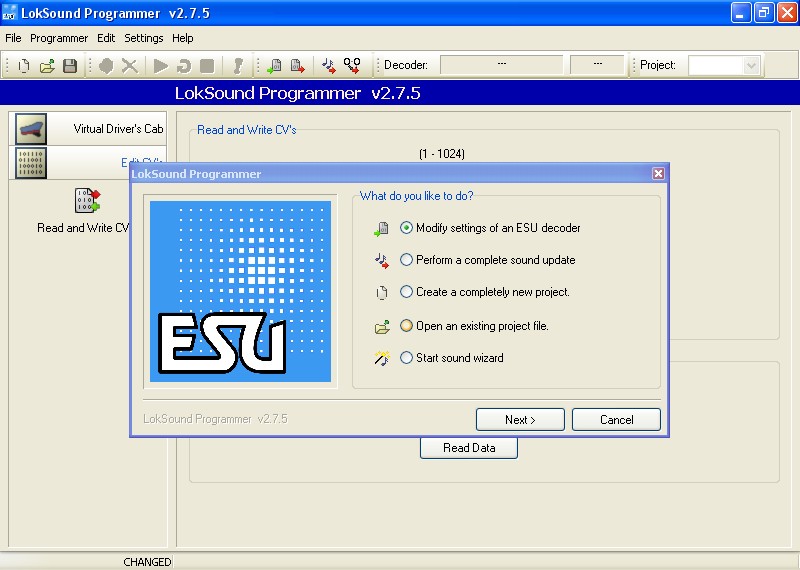This screenshot has width=800, height=570.
Task: Click the folder icon beside Open existing project
Action: (x=382, y=327)
